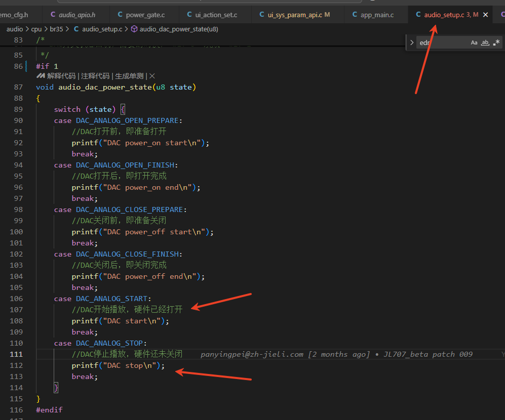Open the 'br35' breadcrumb folder

(x=56, y=29)
